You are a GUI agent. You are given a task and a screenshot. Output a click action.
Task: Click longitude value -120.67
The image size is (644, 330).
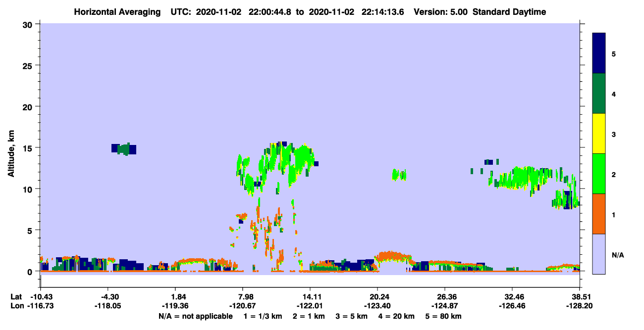[243, 306]
